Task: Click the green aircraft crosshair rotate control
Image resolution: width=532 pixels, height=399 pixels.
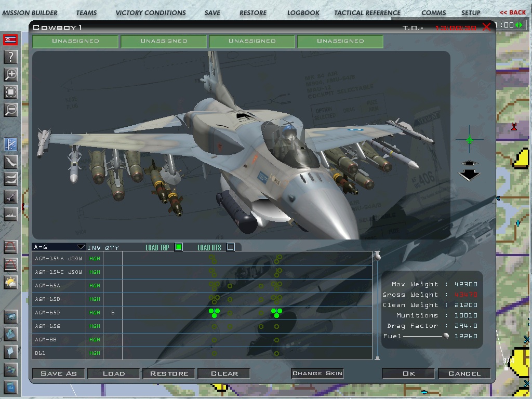Action: [x=470, y=139]
